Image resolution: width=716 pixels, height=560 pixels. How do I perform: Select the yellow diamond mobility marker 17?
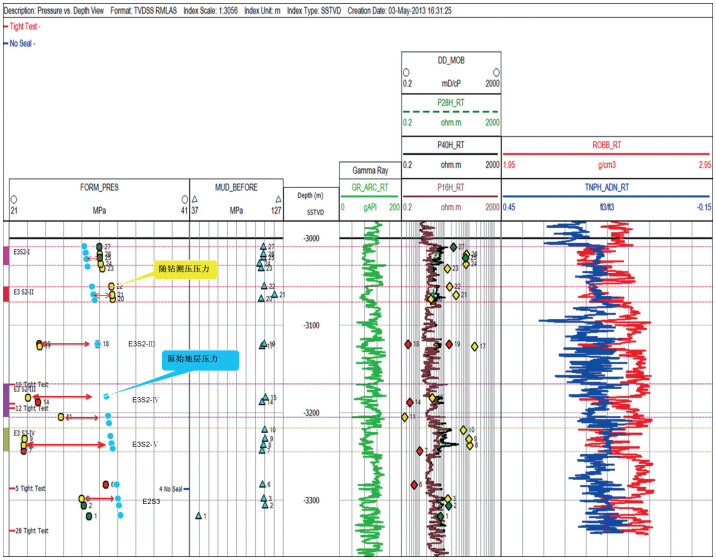tap(474, 346)
